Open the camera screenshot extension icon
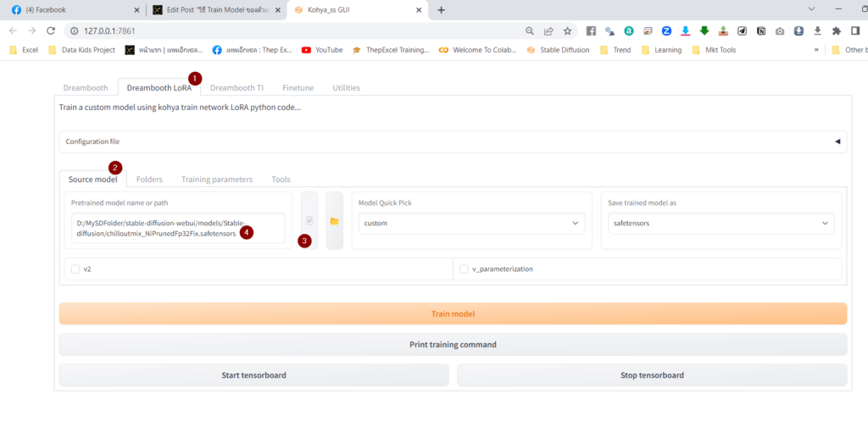The width and height of the screenshot is (868, 437). coord(780,30)
